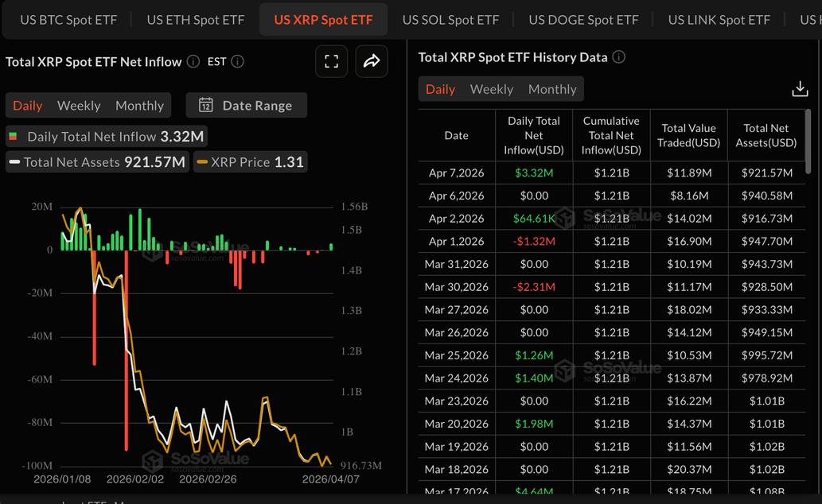
Task: Click the fullscreen chart expand icon
Action: click(331, 61)
